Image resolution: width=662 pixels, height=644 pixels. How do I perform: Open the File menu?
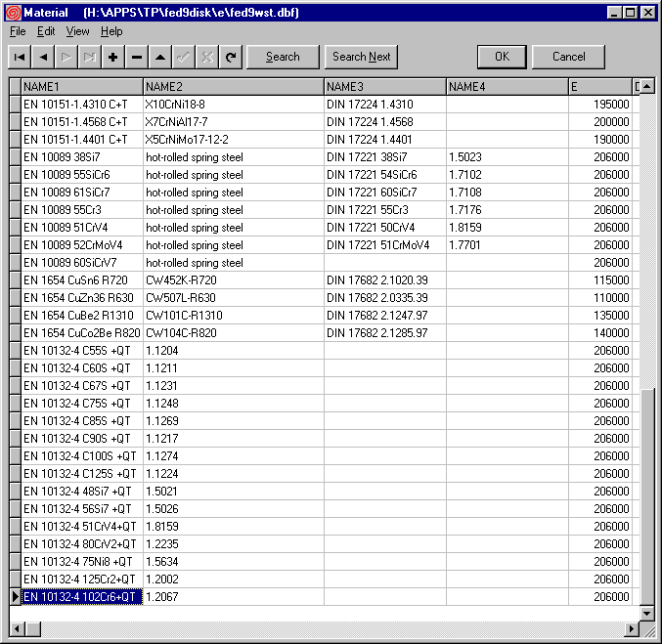coord(19,31)
